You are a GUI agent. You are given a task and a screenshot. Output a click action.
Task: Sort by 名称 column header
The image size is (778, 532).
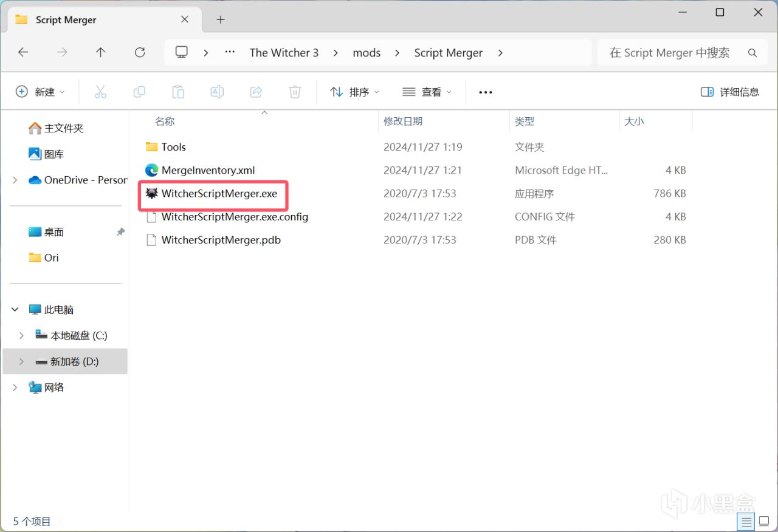[165, 121]
